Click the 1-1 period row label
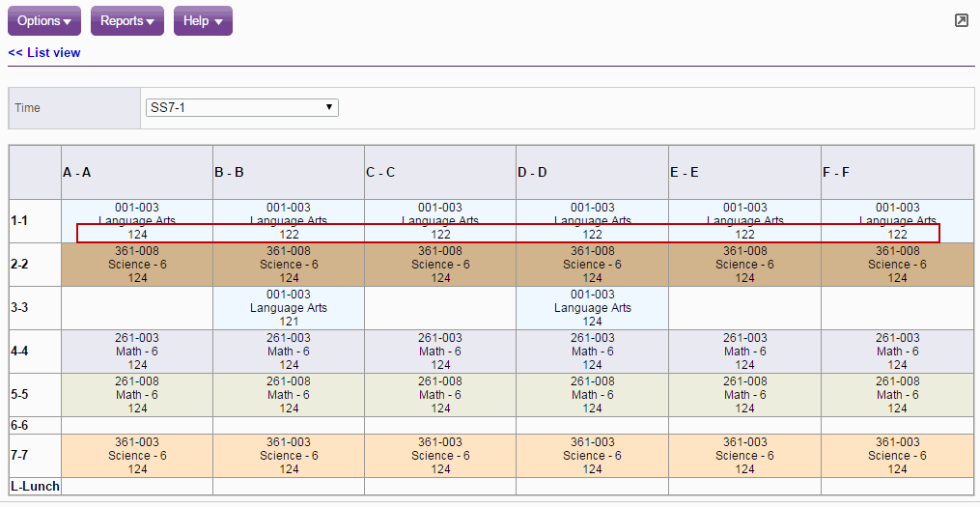Screen dimensions: 980x507 pyautogui.click(x=19, y=221)
